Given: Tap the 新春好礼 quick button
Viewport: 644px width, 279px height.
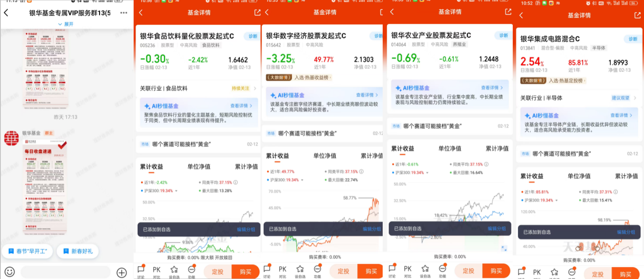Looking at the screenshot, I should click(78, 251).
